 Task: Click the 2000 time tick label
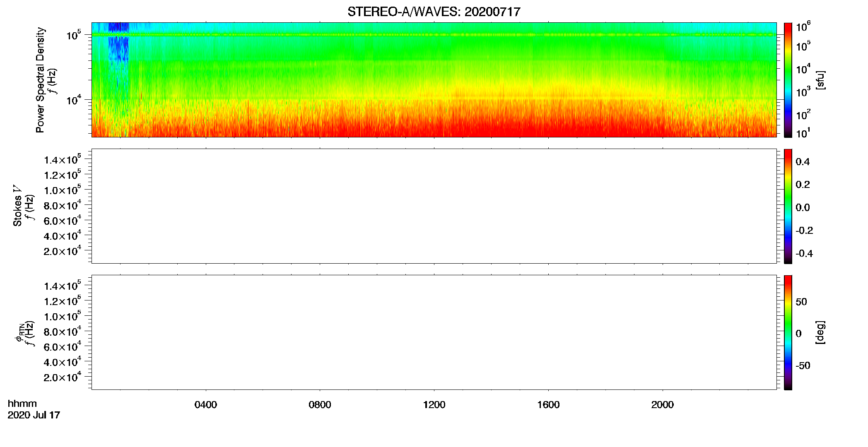[x=663, y=405]
